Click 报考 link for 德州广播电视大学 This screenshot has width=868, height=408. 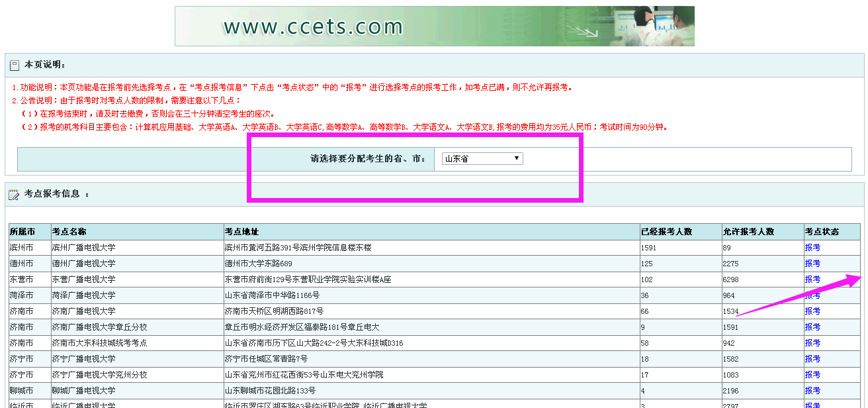coord(812,264)
